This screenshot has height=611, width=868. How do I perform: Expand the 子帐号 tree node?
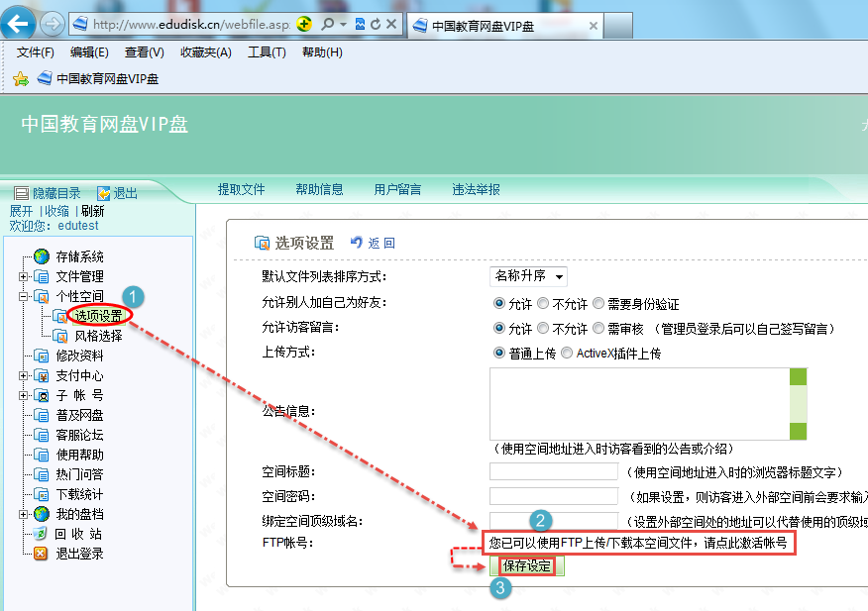pos(23,395)
